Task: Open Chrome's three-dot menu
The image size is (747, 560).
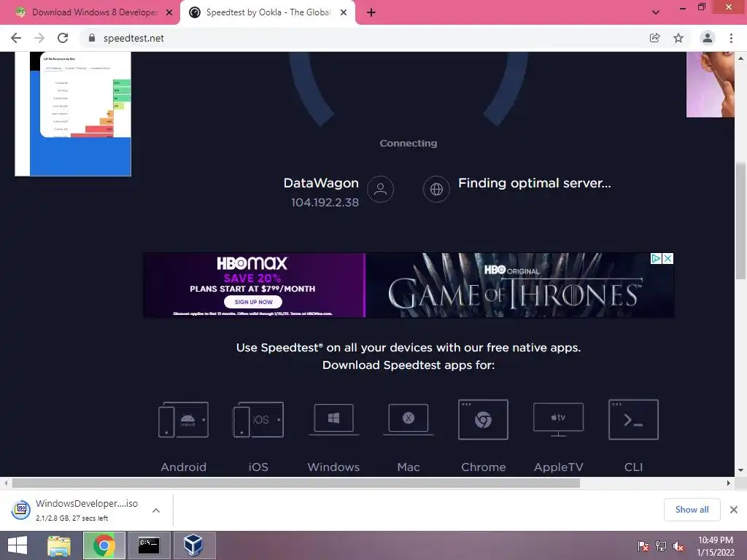Action: (731, 38)
